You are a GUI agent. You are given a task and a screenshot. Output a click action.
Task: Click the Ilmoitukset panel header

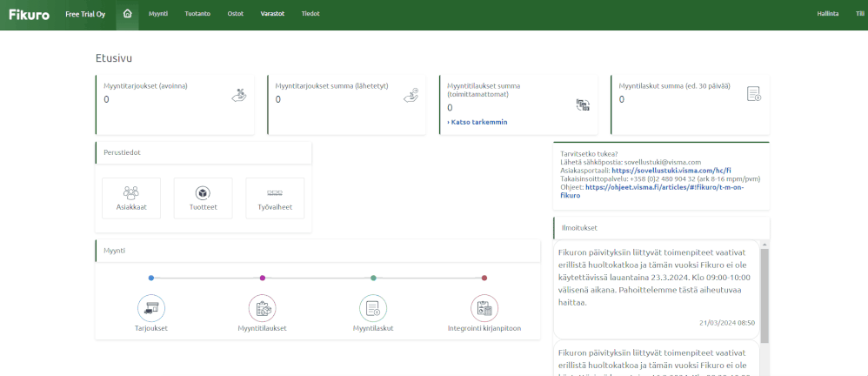[662, 227]
